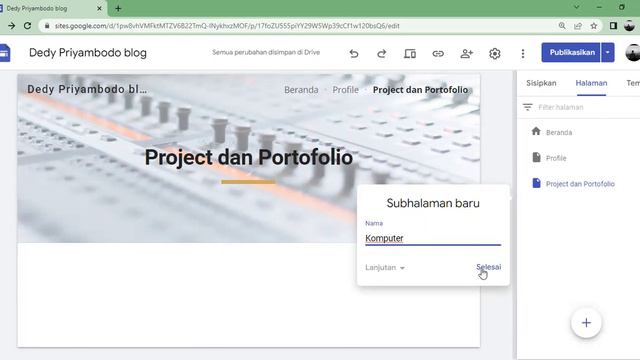Click the Redo arrow icon
The height and width of the screenshot is (360, 640).
pyautogui.click(x=382, y=53)
